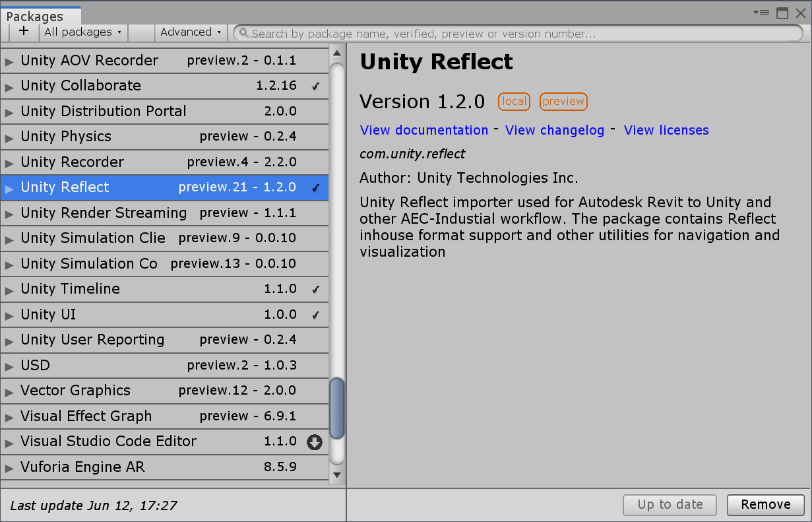The image size is (812, 522).
Task: Open View documentation for Unity Reflect
Action: [423, 130]
